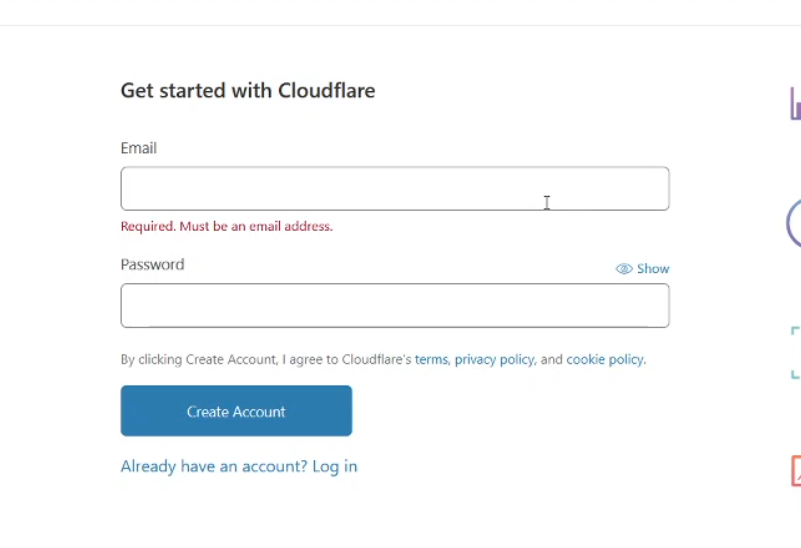The image size is (801, 548).
Task: Submit the Create Account button
Action: [x=236, y=411]
